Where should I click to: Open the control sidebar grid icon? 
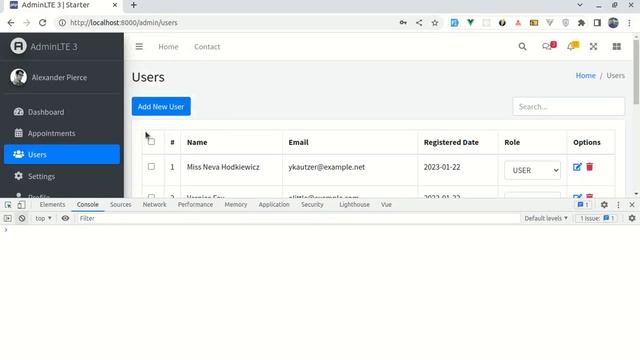[x=616, y=47]
